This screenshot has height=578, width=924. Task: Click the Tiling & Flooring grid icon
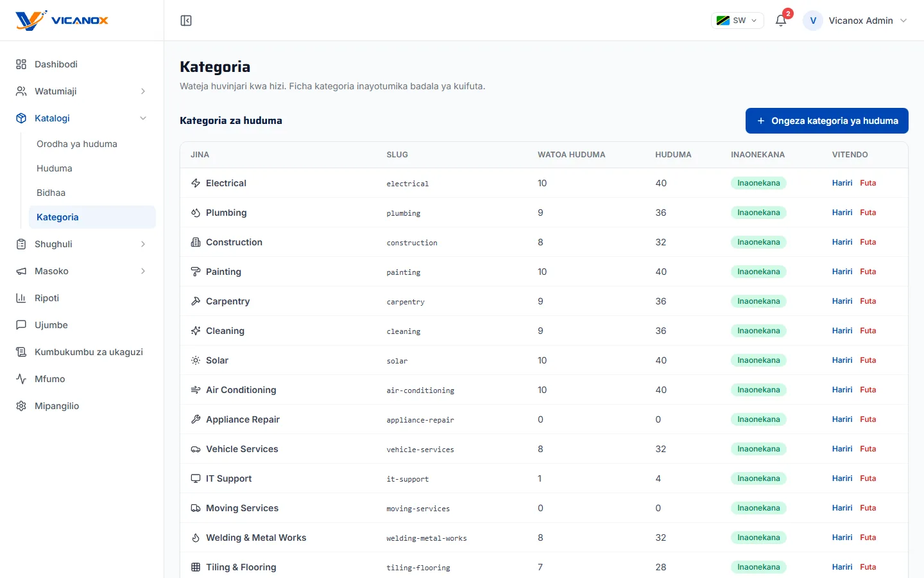coord(196,567)
